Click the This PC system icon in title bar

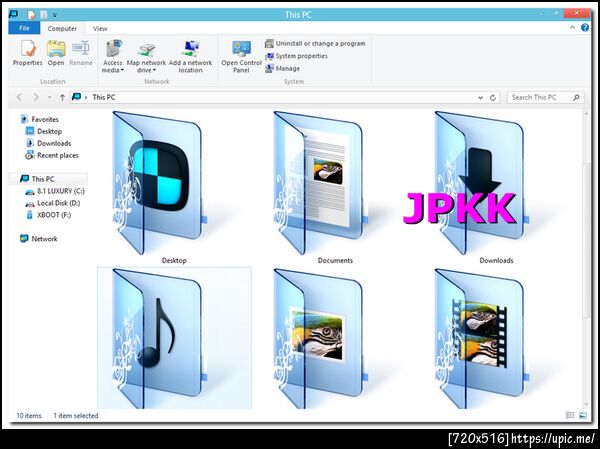[14, 15]
